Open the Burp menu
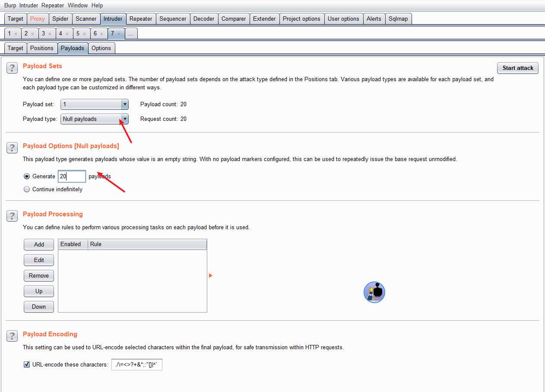This screenshot has width=545, height=392. 10,5
